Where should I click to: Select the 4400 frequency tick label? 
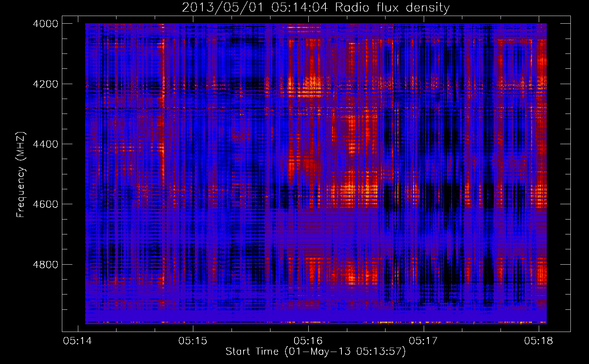point(46,144)
